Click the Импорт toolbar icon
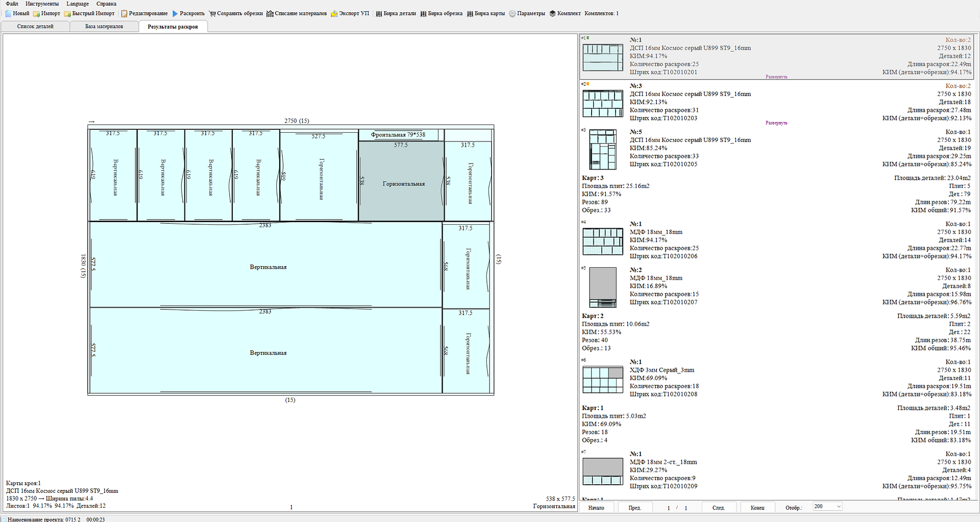The width and height of the screenshot is (980, 522). (x=37, y=13)
